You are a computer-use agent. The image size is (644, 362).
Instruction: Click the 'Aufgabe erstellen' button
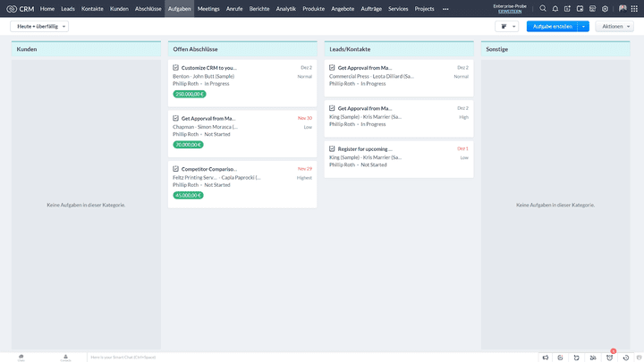point(552,27)
